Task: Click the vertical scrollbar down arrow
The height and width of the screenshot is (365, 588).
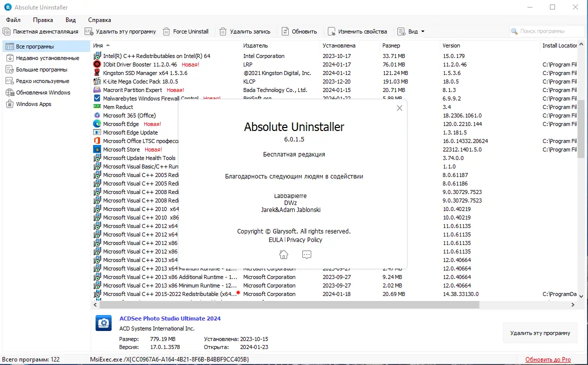Action: tap(581, 296)
